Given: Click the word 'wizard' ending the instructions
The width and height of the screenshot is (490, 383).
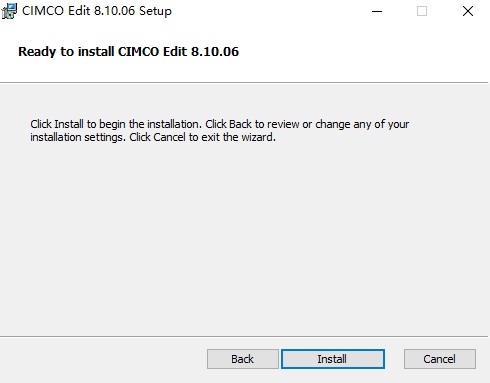Looking at the screenshot, I should tap(257, 137).
